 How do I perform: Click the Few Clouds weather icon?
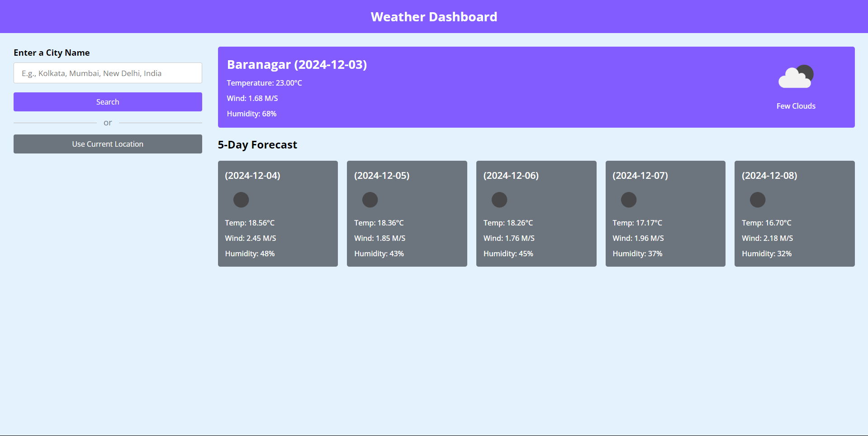pos(796,77)
